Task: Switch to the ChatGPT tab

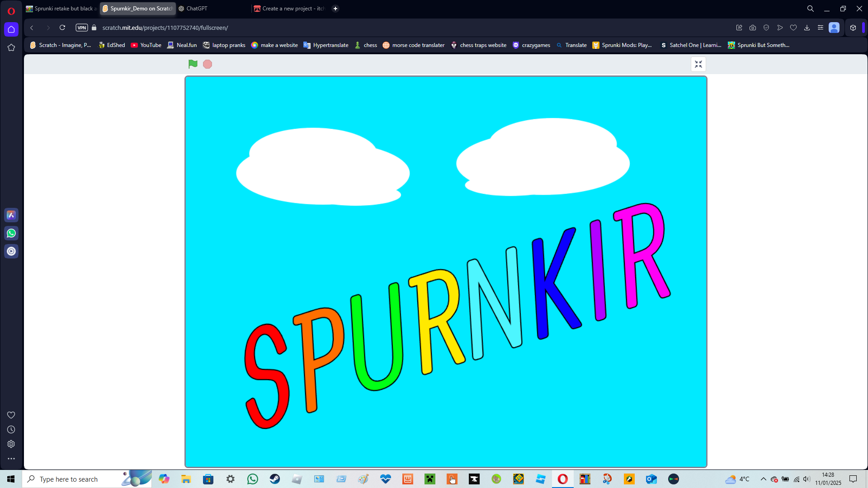Action: (197, 9)
